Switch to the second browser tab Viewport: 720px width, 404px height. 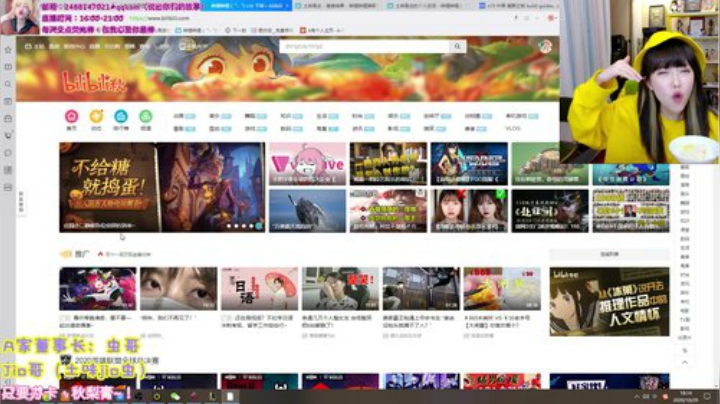pyautogui.click(x=338, y=6)
